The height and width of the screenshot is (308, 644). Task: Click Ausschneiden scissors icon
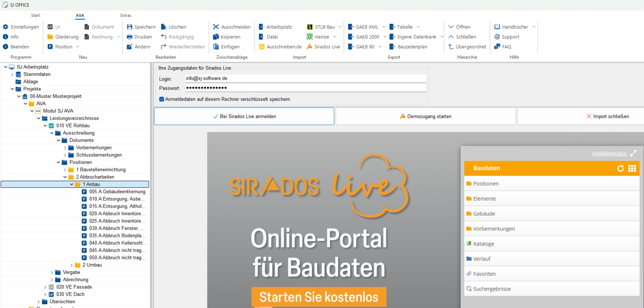click(x=216, y=27)
